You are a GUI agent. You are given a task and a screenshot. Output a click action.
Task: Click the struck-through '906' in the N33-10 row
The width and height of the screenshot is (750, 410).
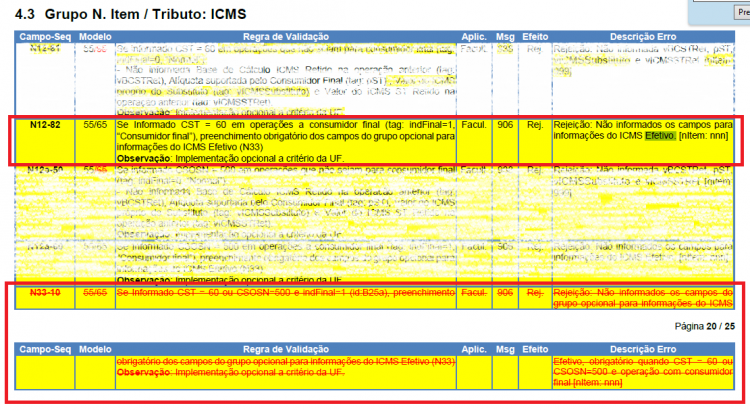[505, 292]
